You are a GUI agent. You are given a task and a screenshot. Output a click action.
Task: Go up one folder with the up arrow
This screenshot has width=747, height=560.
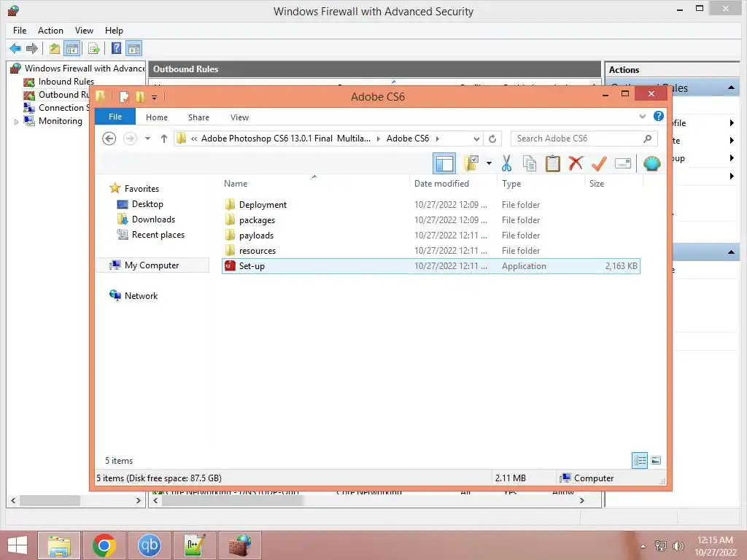164,139
